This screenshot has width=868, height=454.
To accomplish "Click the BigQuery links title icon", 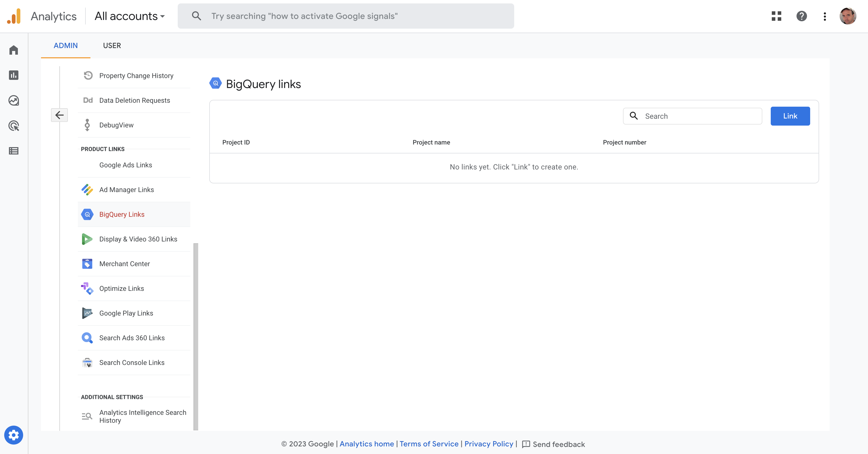I will pos(216,83).
